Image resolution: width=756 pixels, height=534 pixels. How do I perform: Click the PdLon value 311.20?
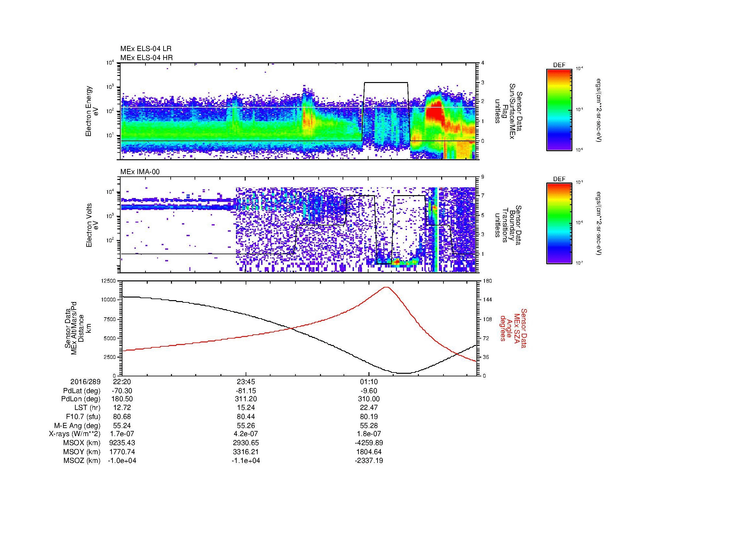pos(246,399)
